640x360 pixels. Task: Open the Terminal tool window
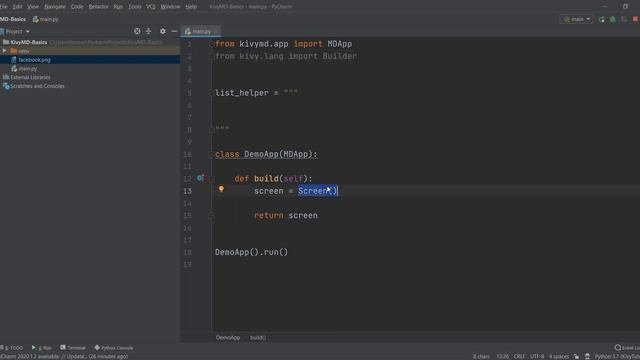point(73,348)
